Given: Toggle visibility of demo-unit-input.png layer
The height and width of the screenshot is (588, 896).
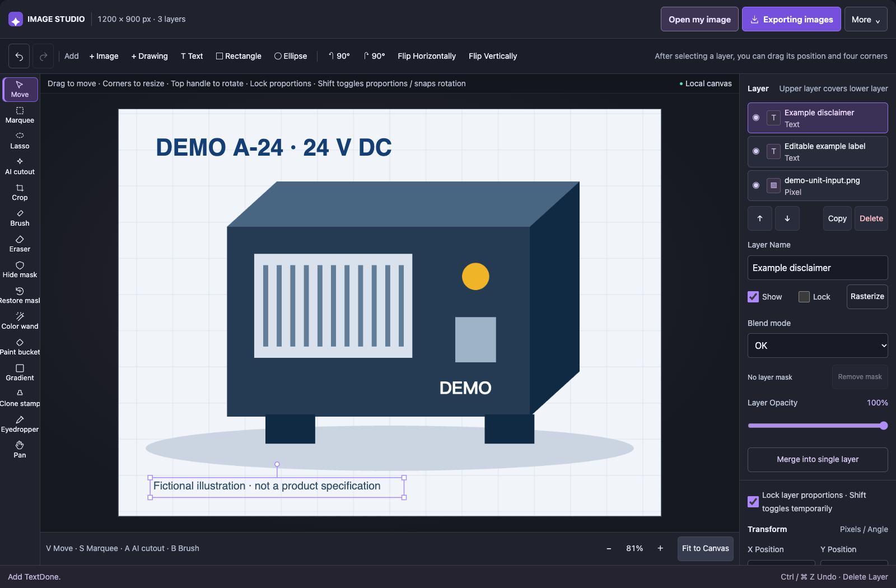Looking at the screenshot, I should click(756, 185).
